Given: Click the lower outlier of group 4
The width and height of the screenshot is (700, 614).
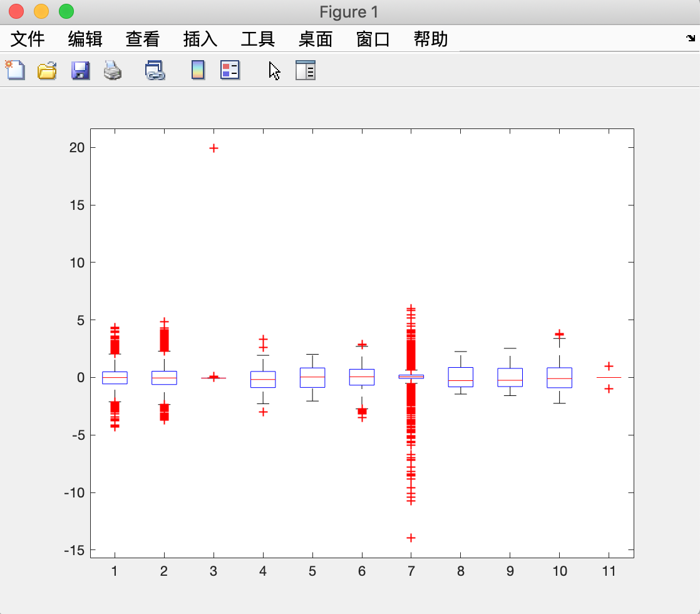Looking at the screenshot, I should coord(264,412).
